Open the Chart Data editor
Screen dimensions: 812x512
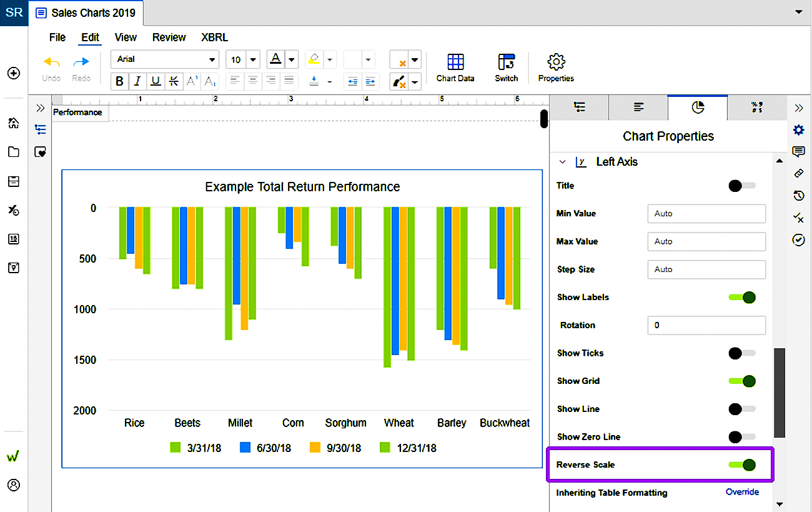(455, 68)
